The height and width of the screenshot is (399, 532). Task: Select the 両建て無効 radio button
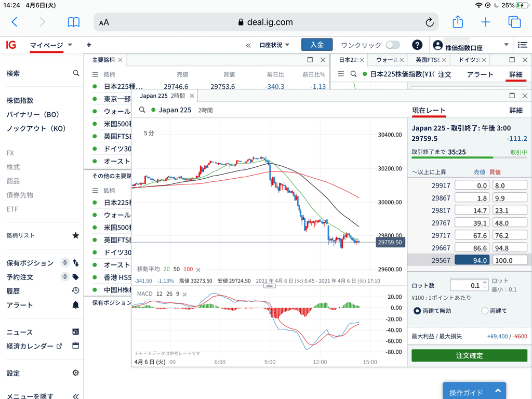click(417, 311)
